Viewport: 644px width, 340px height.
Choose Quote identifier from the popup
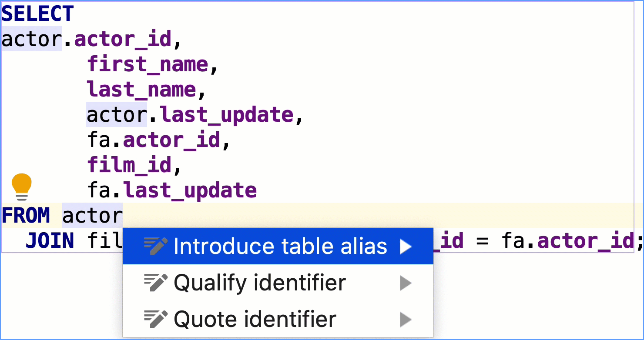pyautogui.click(x=255, y=320)
